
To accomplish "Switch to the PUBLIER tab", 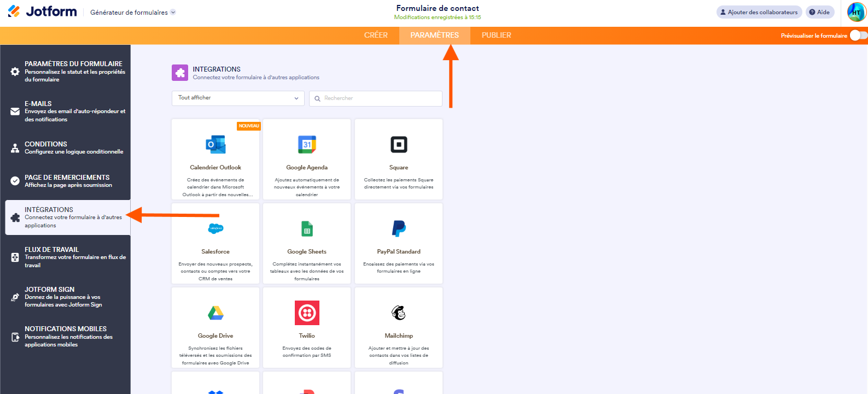I will [x=497, y=36].
